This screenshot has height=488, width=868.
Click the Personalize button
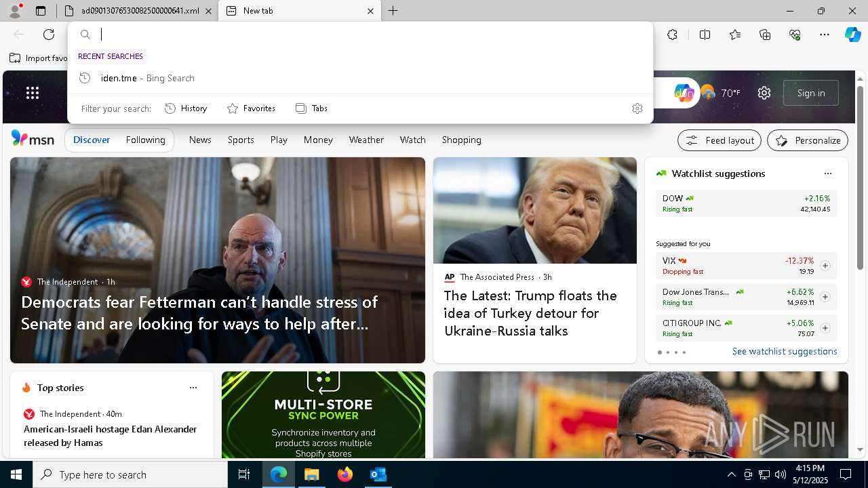(x=808, y=140)
